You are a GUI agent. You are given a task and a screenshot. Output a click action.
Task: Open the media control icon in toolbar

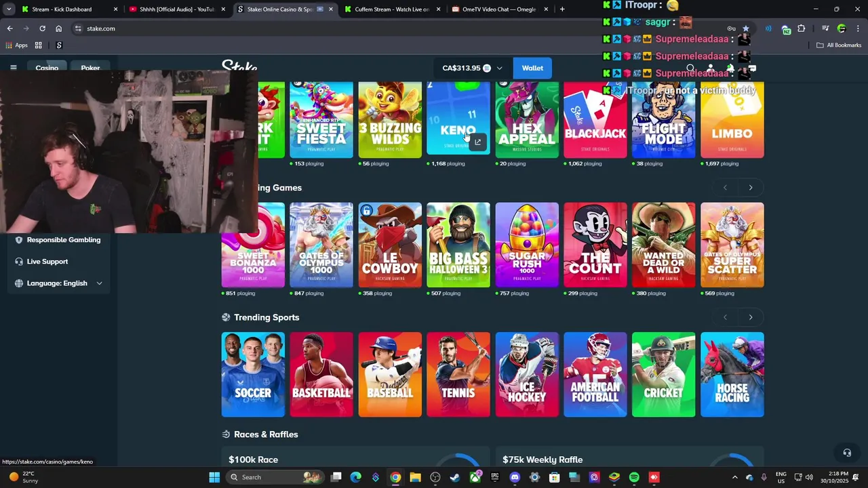pyautogui.click(x=825, y=28)
